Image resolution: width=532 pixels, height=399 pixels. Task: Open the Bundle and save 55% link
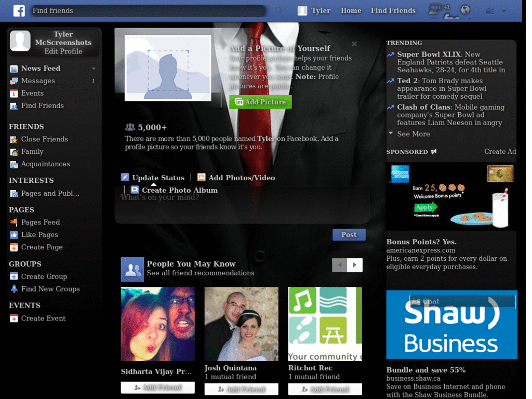pos(426,370)
